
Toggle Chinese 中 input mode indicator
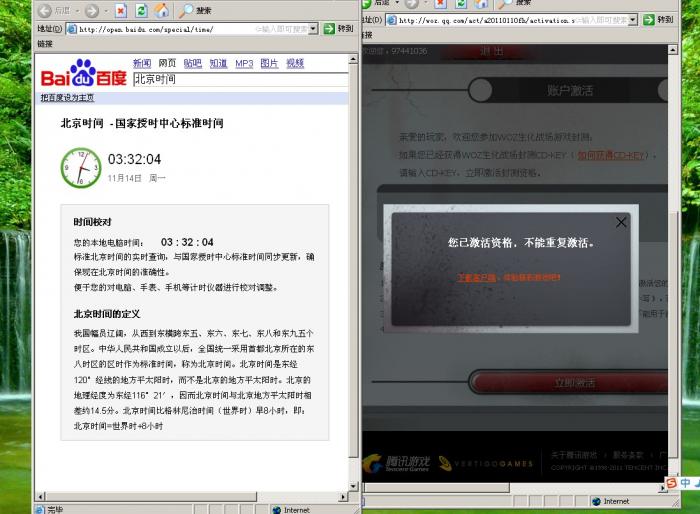coord(685,483)
